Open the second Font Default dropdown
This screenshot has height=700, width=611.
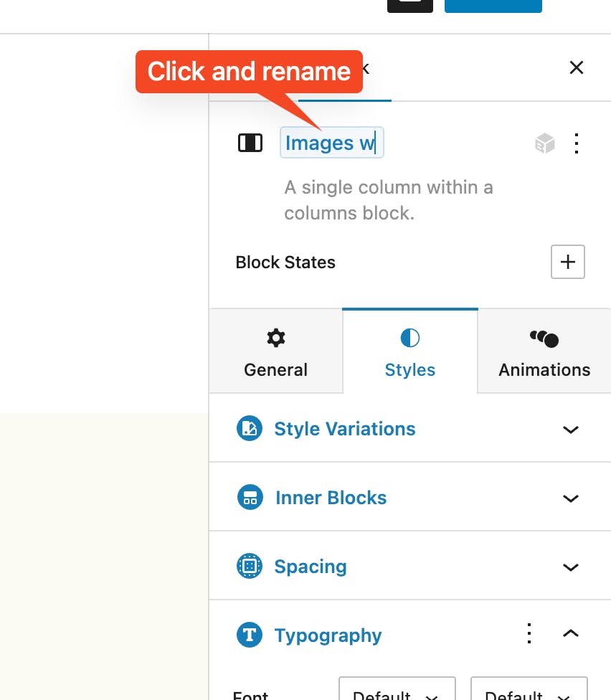[x=529, y=693]
